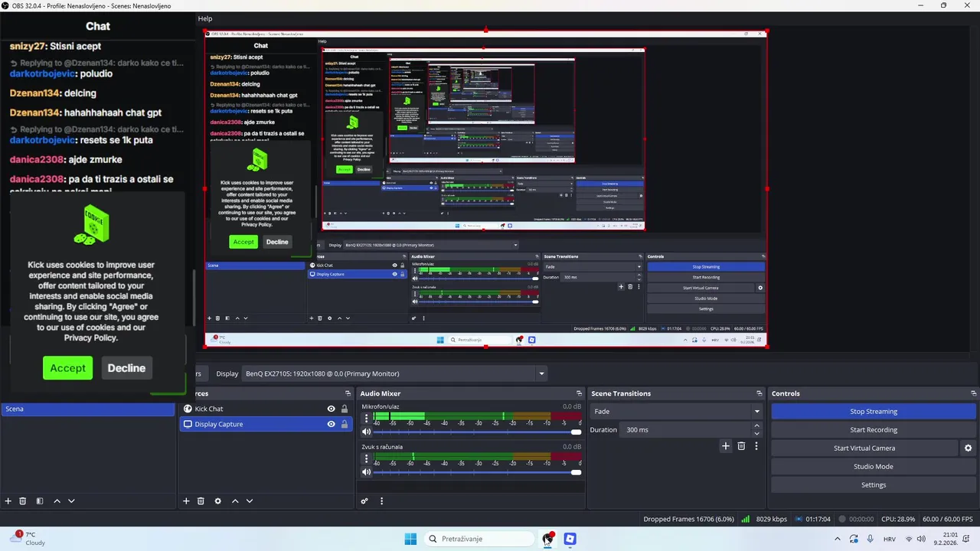Show hidden tray icons chevron
The image size is (980, 551).
tap(837, 539)
